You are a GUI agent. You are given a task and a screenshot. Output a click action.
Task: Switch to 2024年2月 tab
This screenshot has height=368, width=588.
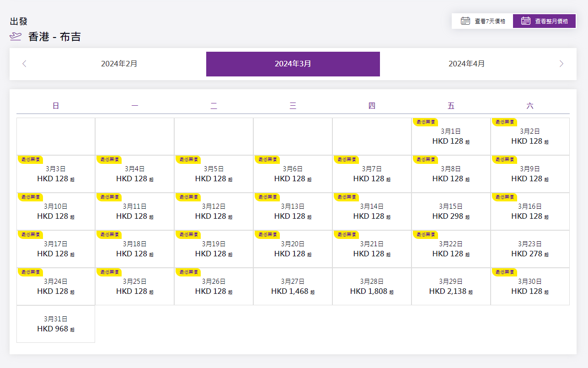click(119, 64)
